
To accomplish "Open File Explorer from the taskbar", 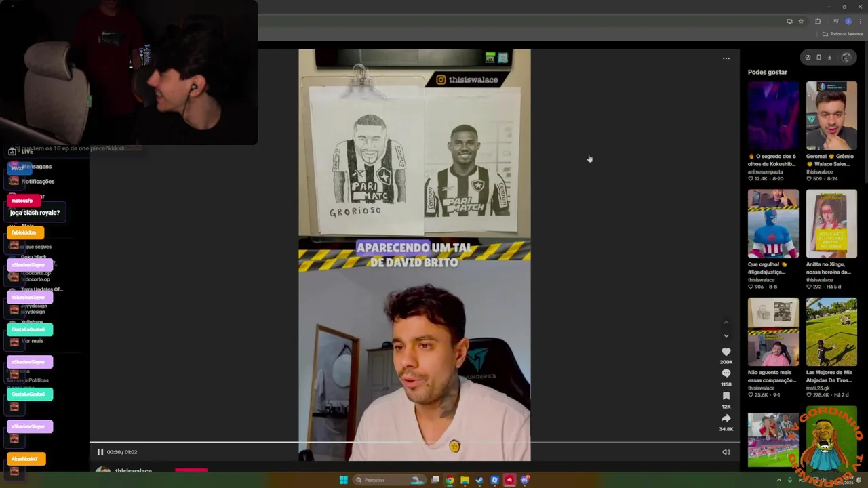I will click(x=465, y=480).
